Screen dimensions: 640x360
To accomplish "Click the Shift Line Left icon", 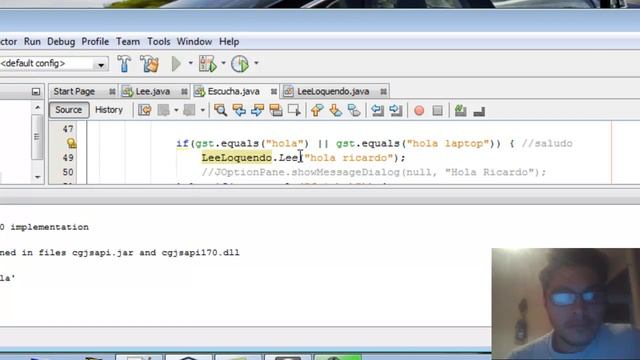I will (x=377, y=110).
